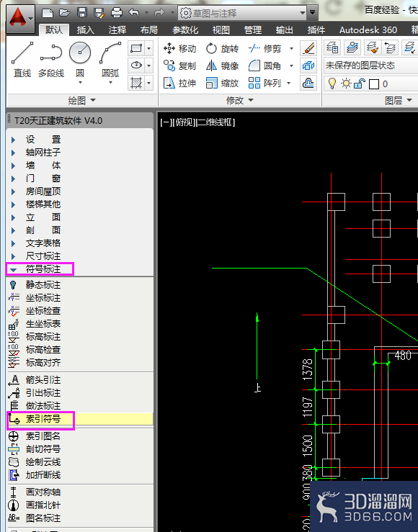
Task: Open the 输出 ribbon tab
Action: tap(284, 30)
